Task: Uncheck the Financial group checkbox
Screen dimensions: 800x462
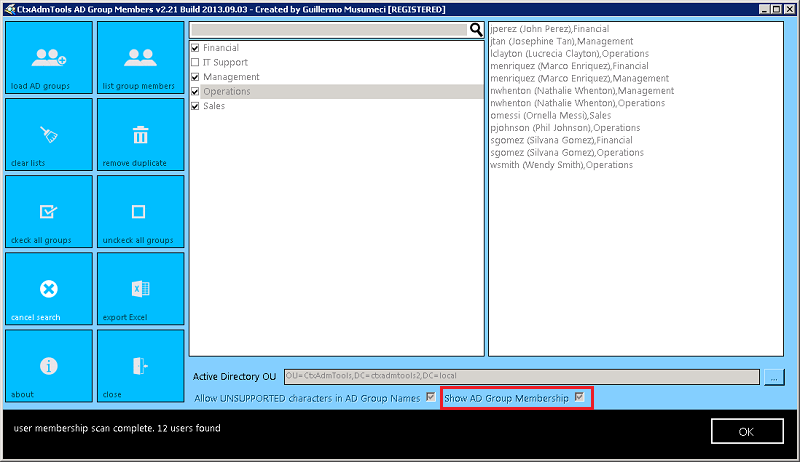Action: [x=195, y=48]
